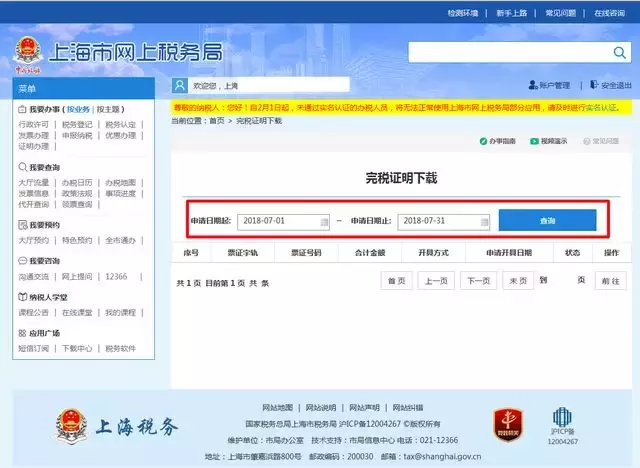Open 税务登记 in sidebar
Viewport: 640px width, 468px height.
(x=77, y=124)
